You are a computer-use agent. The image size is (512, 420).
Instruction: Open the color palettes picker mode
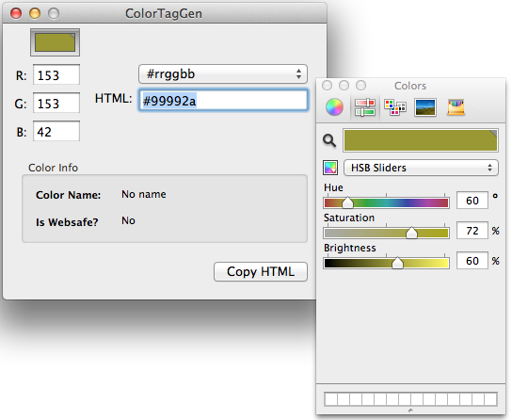(x=394, y=107)
